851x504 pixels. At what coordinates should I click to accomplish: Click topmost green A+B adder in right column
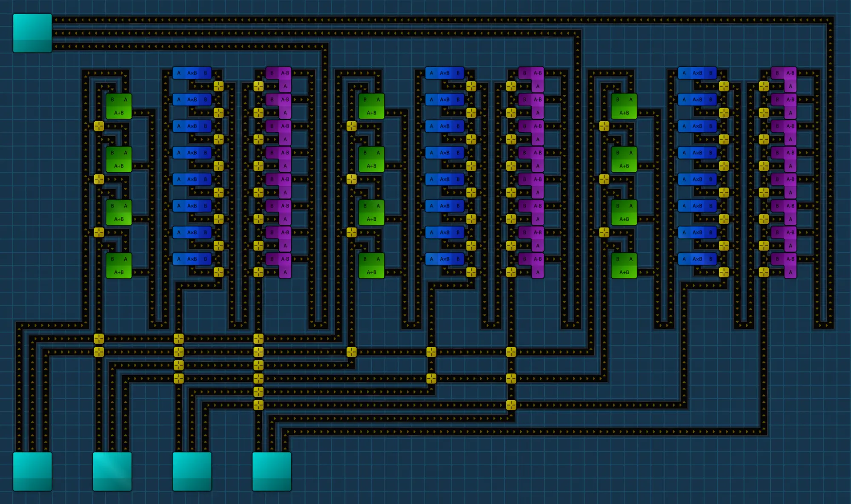[624, 106]
